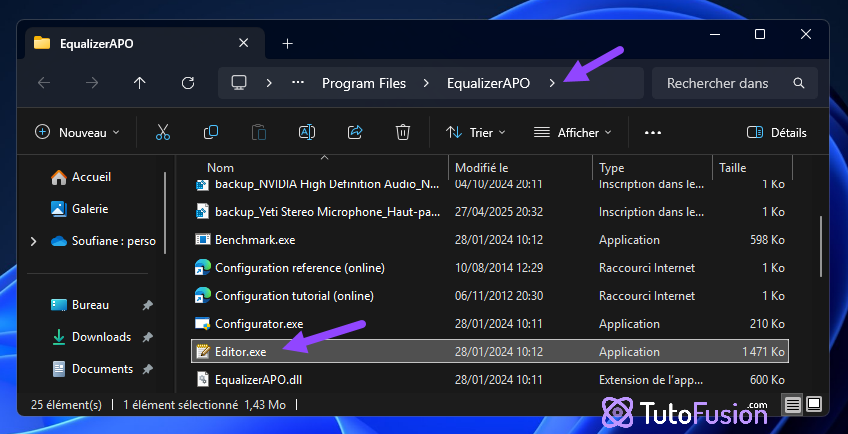Click the 598 Ko size cell
Image resolution: width=848 pixels, height=434 pixels.
pos(767,239)
